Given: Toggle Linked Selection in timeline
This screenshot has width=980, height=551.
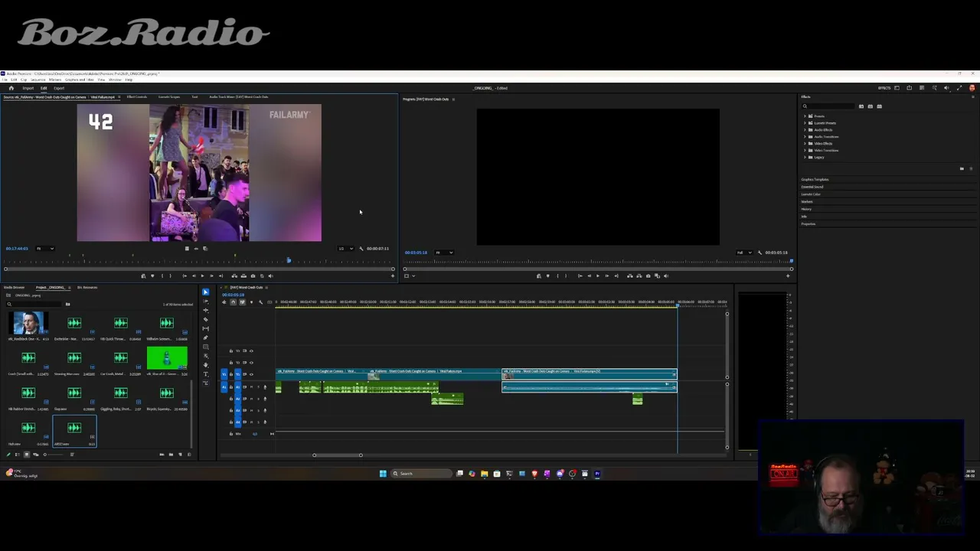Looking at the screenshot, I should pos(242,302).
